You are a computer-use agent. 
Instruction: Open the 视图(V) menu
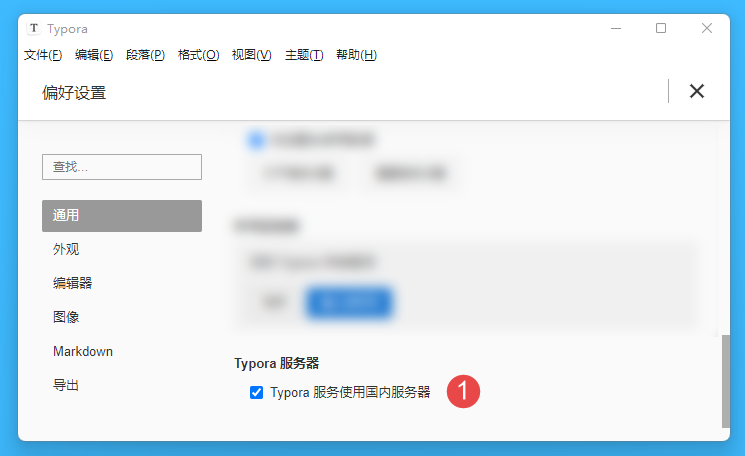click(x=252, y=55)
